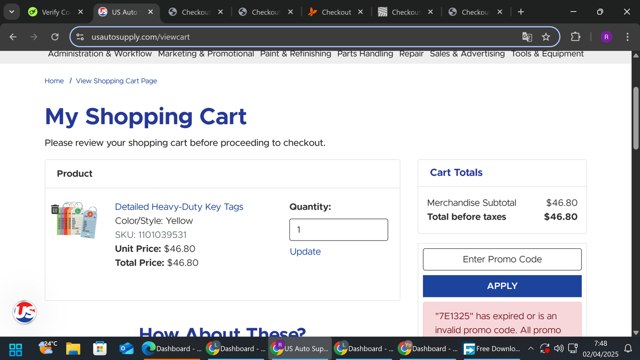Open the key tags product thumbnail

pos(78,220)
